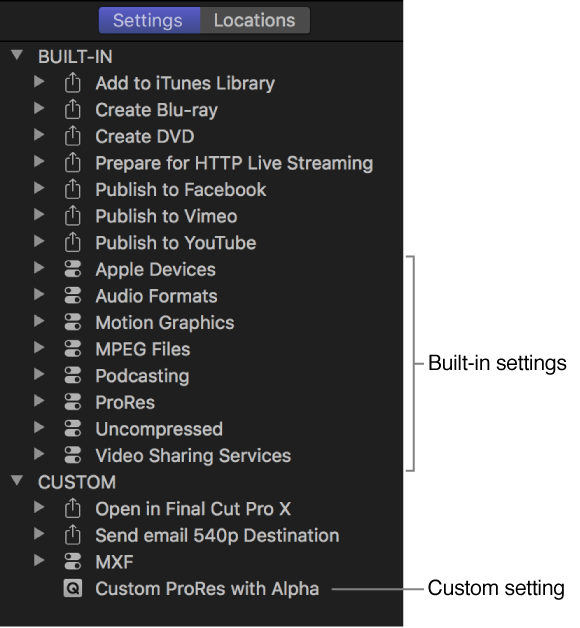The width and height of the screenshot is (580, 628).
Task: Click the share icon beside Publish to Vimeo
Action: [x=72, y=215]
